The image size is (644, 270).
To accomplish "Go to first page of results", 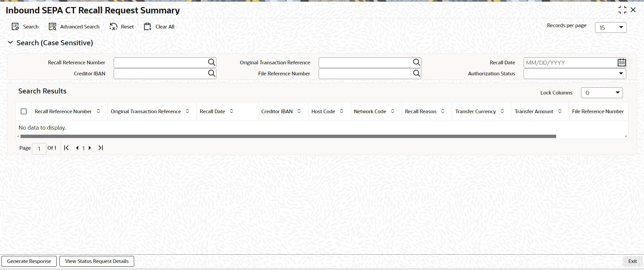I will tap(66, 148).
